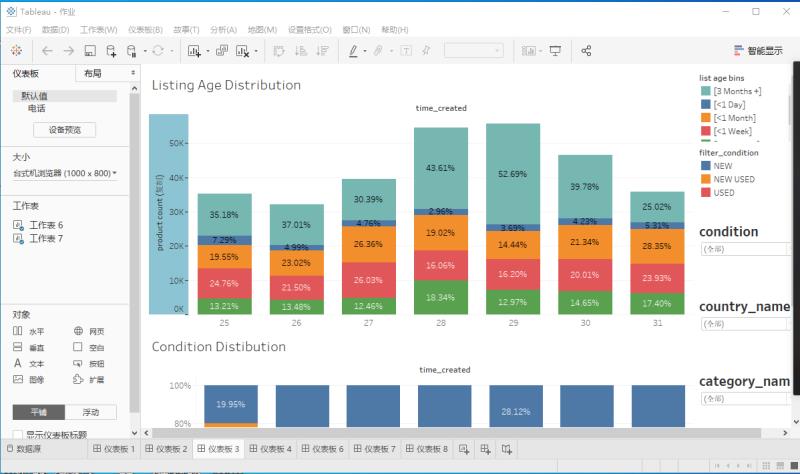Click the new dashboard tab icon
This screenshot has height=474, width=800.
click(x=485, y=449)
